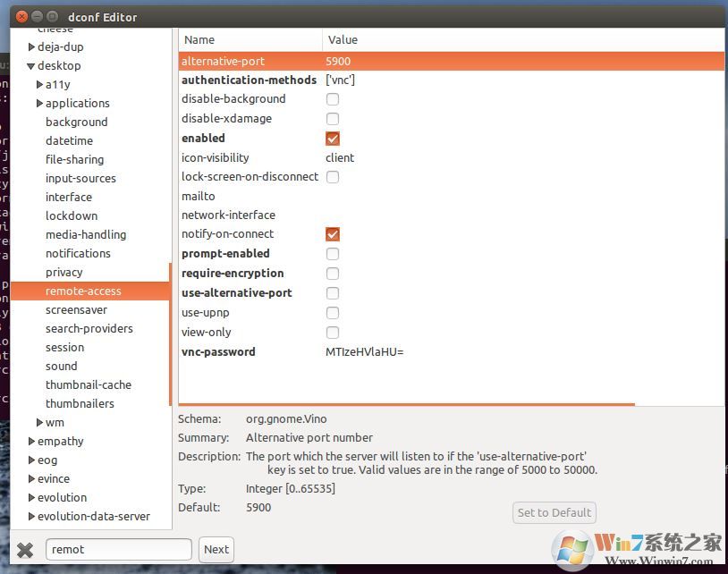
Task: Select the privacy tree entry
Action: (63, 273)
